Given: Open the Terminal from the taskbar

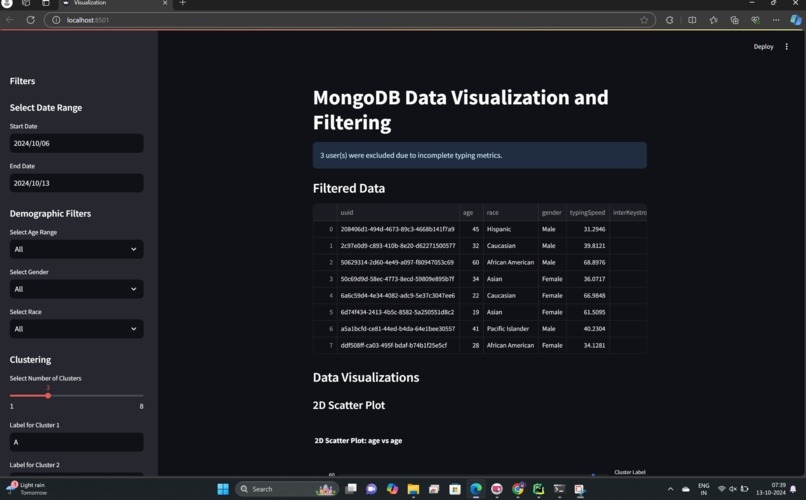Looking at the screenshot, I should (559, 489).
